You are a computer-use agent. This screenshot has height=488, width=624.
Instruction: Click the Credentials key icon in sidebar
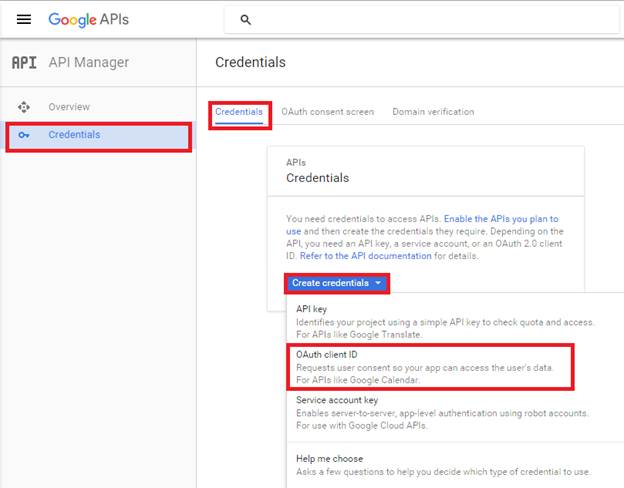24,135
